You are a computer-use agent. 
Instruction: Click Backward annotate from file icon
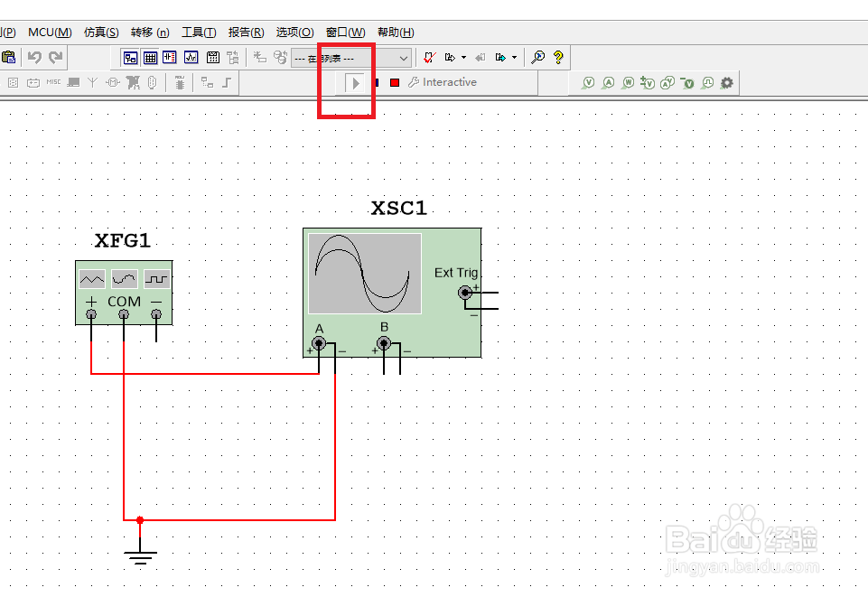(x=480, y=58)
